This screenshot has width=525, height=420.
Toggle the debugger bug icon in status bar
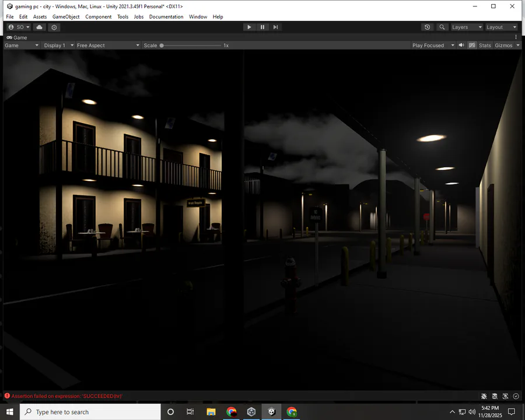(484, 396)
